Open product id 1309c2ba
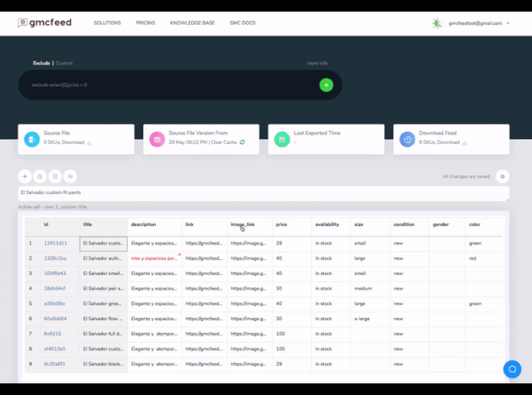Screen dimensions: 532x395 55,258
